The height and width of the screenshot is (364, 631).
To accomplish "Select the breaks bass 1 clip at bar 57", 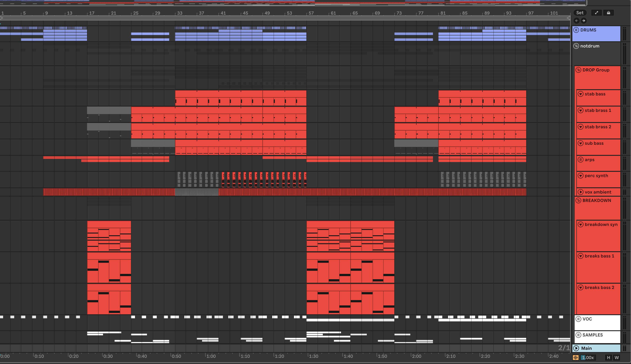I will click(329, 267).
